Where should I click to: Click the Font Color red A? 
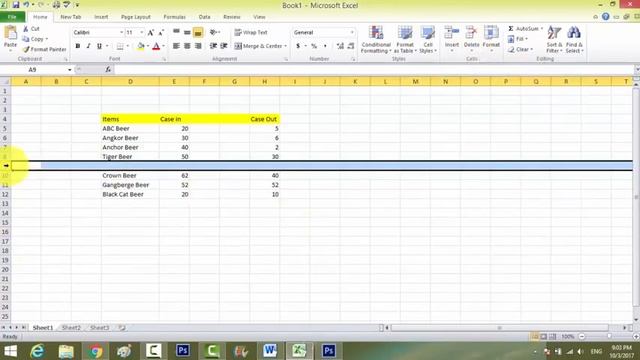[x=156, y=46]
